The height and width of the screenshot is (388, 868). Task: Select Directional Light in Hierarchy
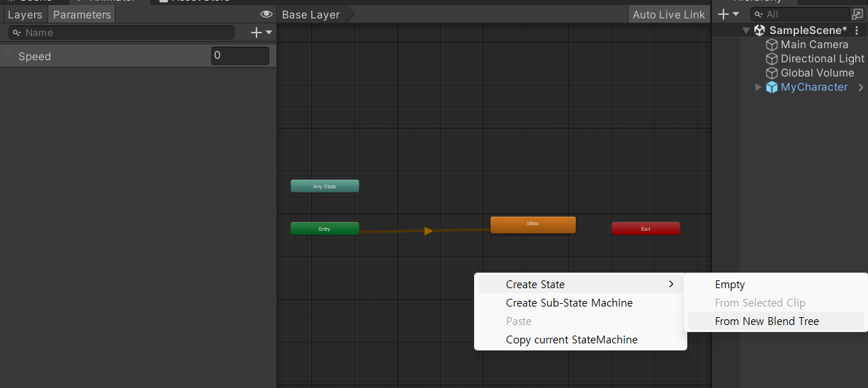823,59
